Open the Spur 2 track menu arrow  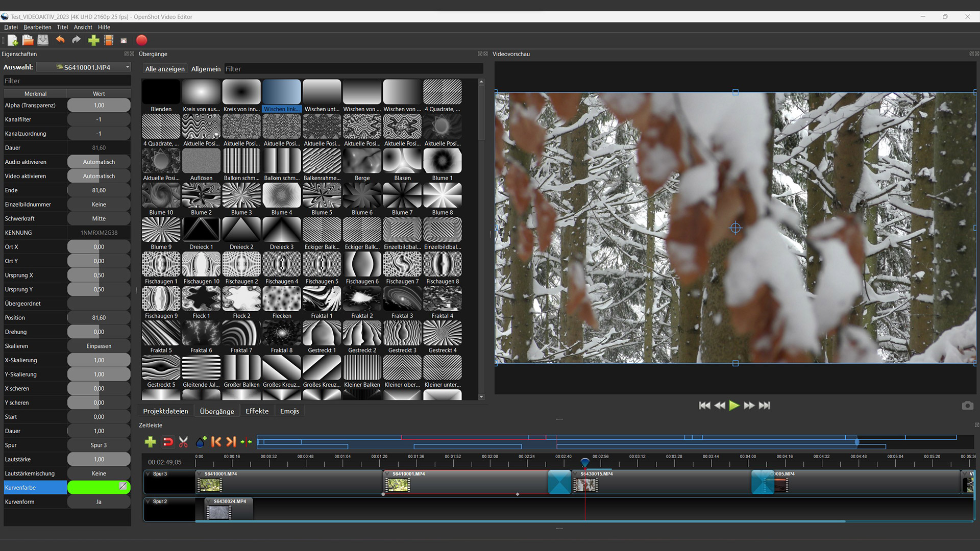click(149, 502)
